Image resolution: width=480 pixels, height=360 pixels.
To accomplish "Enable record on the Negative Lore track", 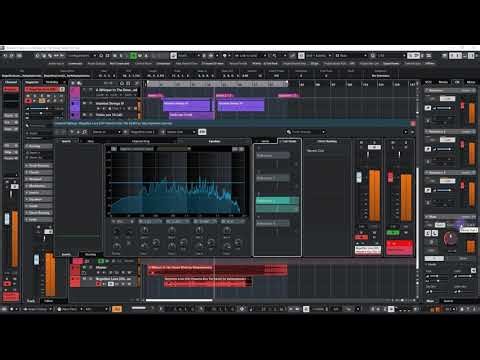I will coord(98,284).
